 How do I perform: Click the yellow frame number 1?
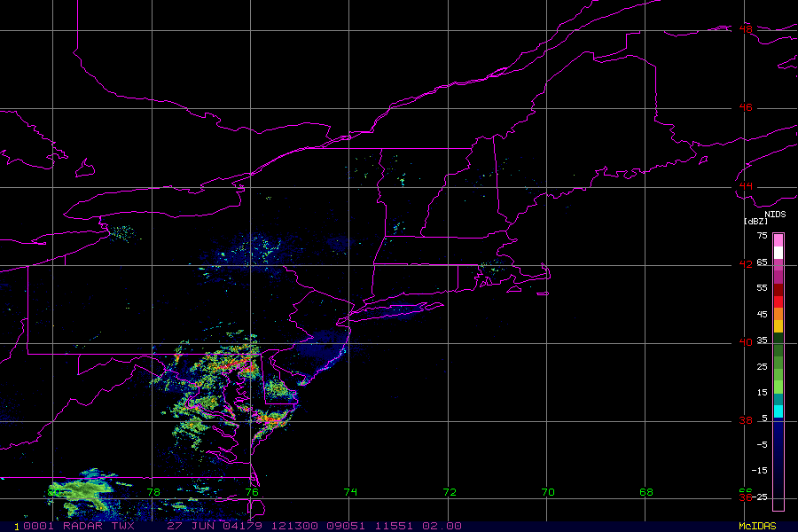[17, 527]
